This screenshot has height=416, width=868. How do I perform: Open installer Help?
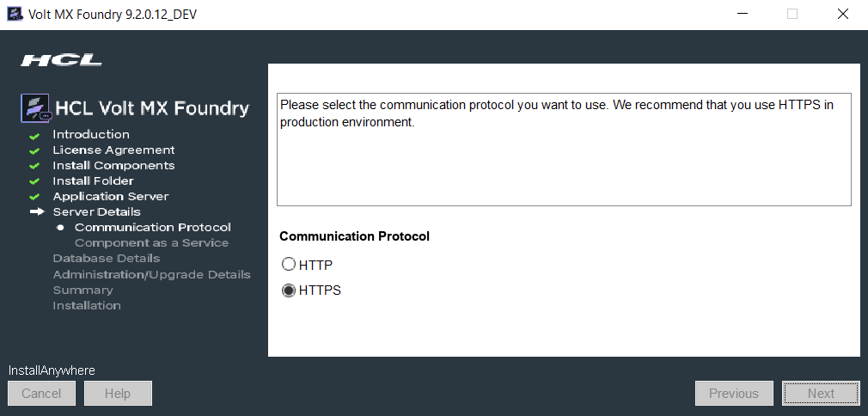point(118,394)
